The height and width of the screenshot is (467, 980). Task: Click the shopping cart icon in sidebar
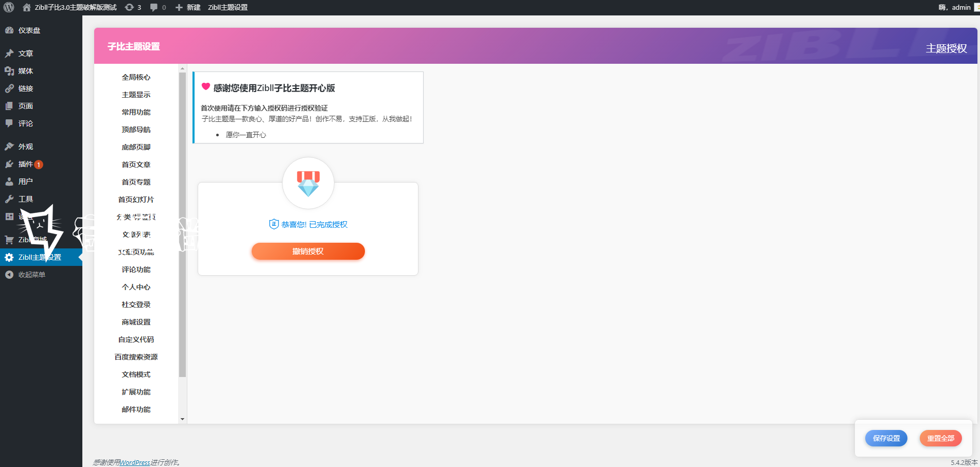point(9,240)
